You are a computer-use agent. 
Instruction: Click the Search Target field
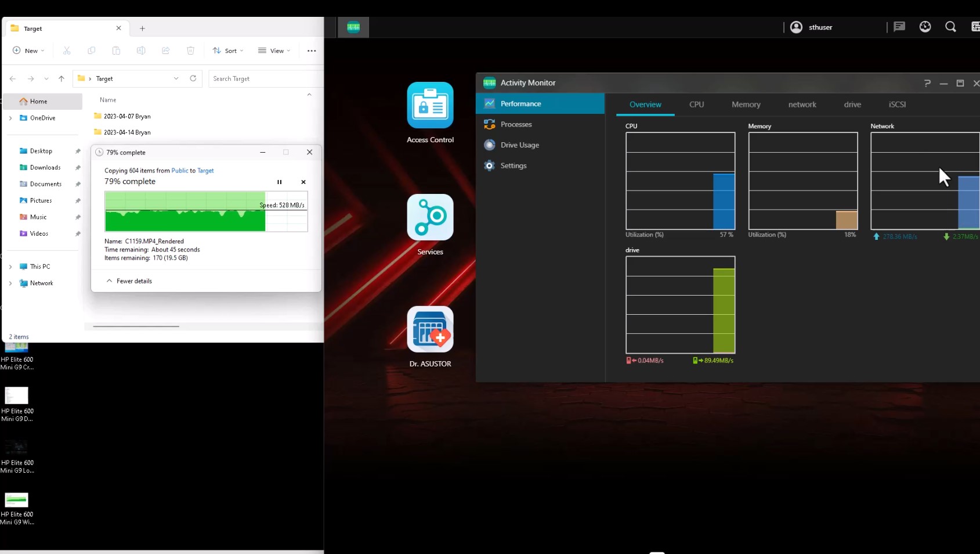click(266, 78)
